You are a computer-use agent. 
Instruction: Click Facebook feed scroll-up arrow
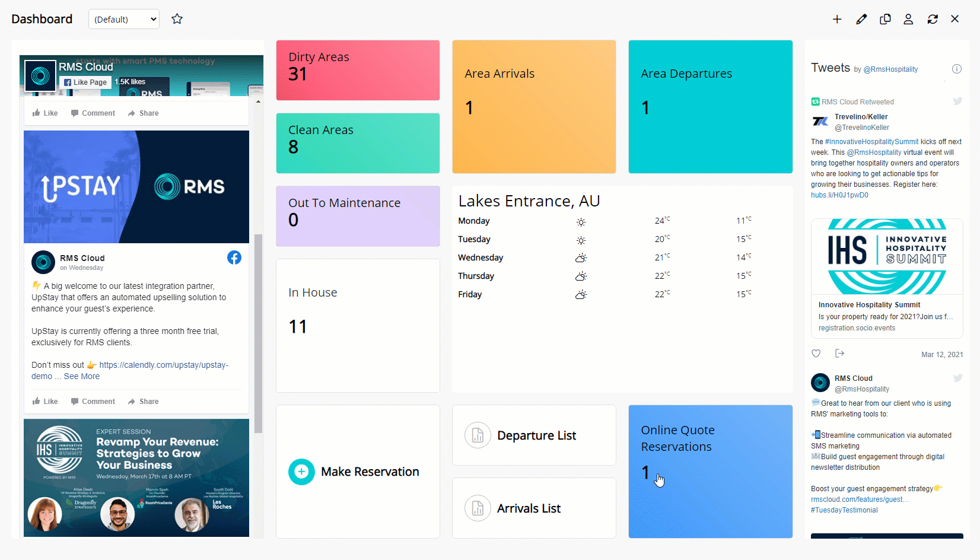[258, 101]
